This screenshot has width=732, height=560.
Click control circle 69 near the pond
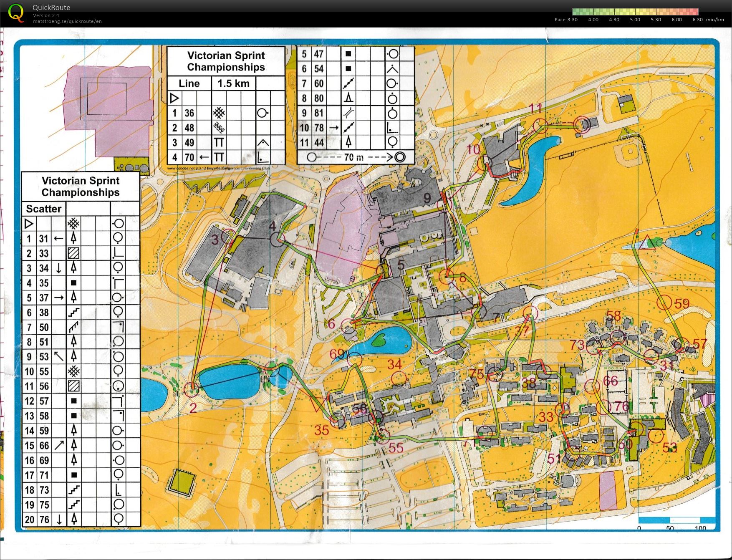(x=354, y=359)
